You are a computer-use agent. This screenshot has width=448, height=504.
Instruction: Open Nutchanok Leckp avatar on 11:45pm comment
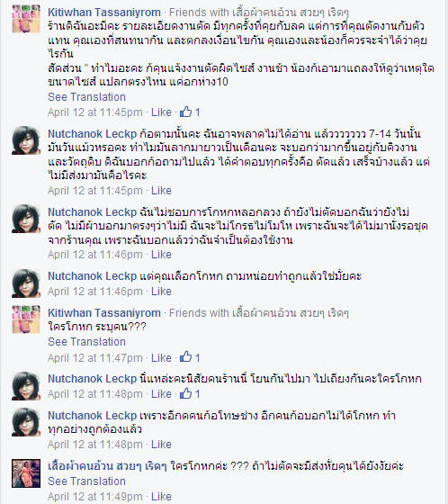[26, 140]
